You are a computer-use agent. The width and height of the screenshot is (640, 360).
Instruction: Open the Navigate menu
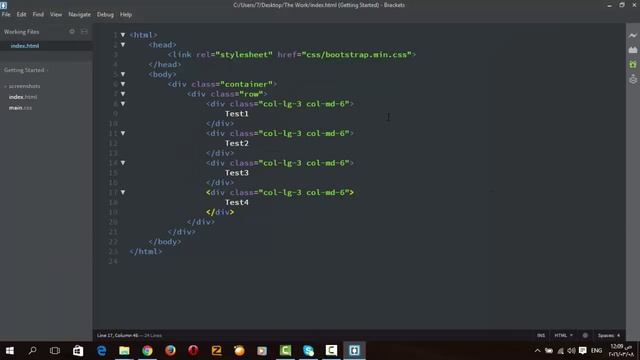80,14
